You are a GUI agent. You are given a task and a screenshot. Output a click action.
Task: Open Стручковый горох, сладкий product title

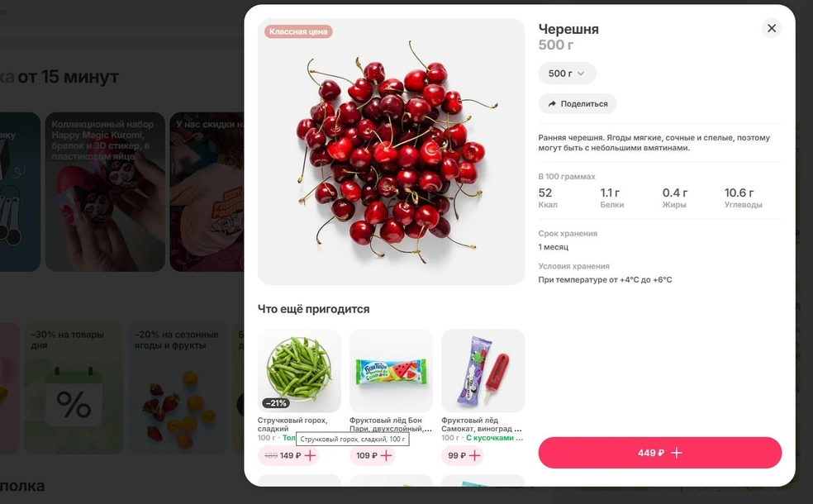click(x=292, y=424)
